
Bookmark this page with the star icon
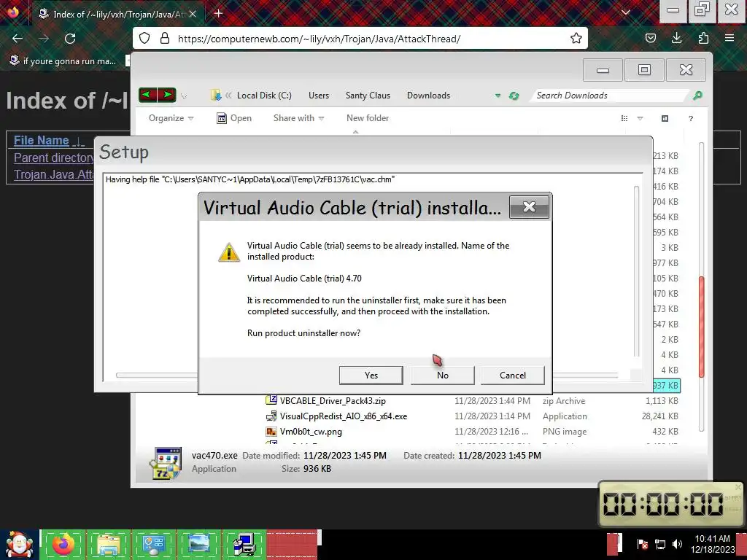(x=576, y=39)
